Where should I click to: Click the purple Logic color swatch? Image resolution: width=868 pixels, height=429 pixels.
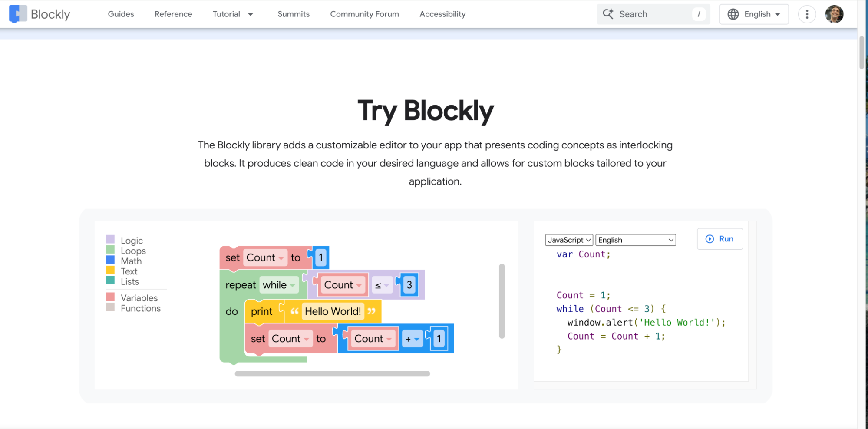tap(110, 239)
